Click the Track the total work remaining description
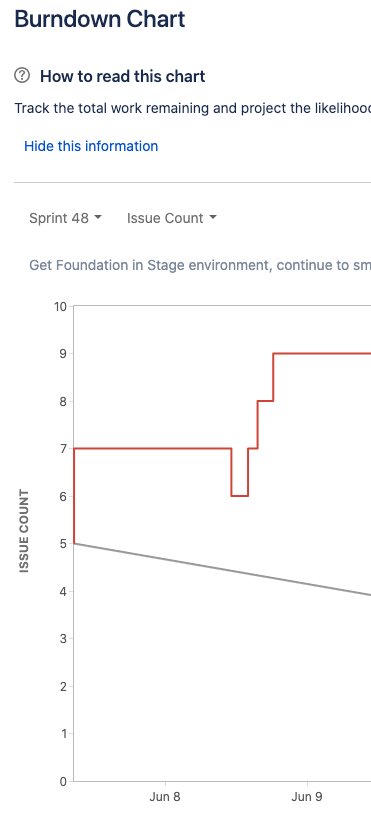 192,108
